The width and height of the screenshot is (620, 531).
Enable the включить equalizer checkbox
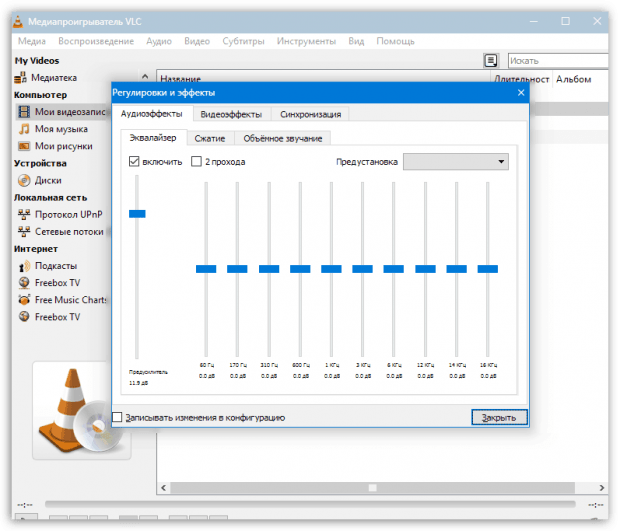coord(134,161)
